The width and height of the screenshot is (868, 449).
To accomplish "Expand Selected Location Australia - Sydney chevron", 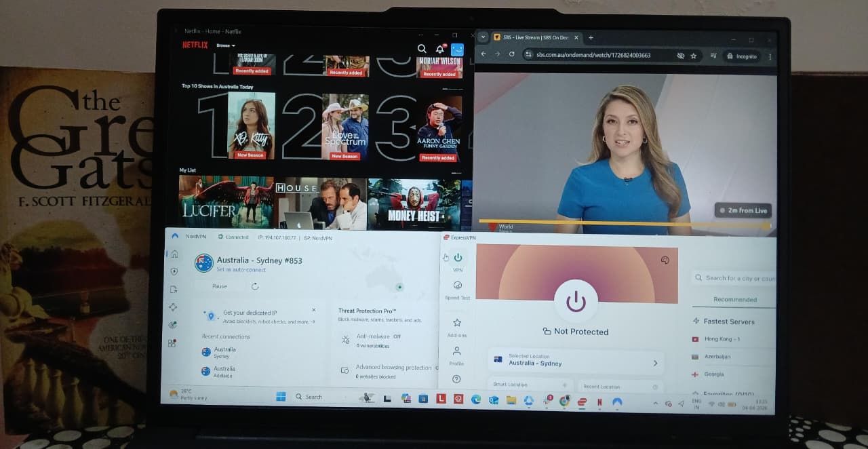I will (655, 364).
